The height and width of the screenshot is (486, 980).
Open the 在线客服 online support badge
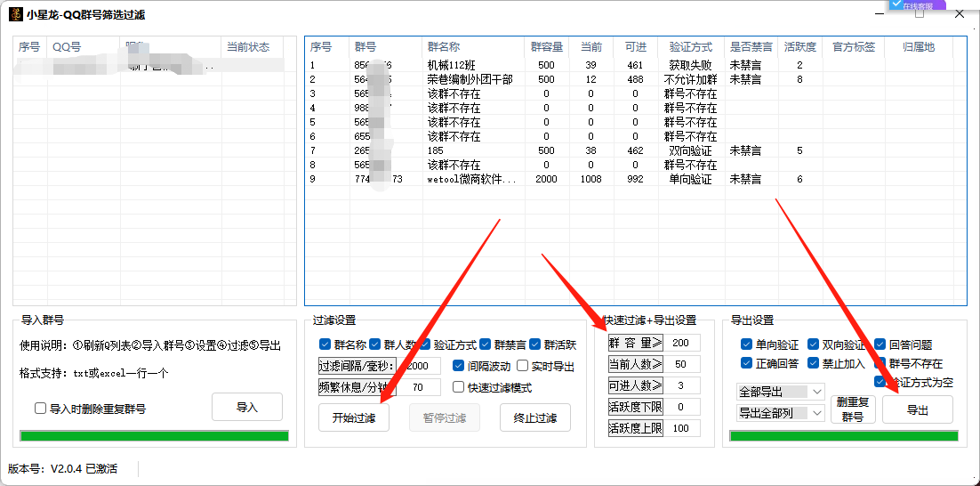[x=917, y=5]
